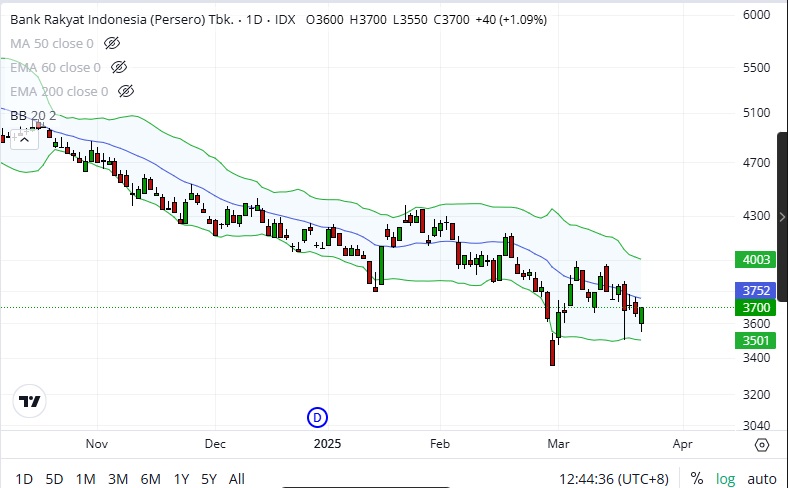
Task: Click the BB 20 2 indicator label
Action: [x=33, y=116]
